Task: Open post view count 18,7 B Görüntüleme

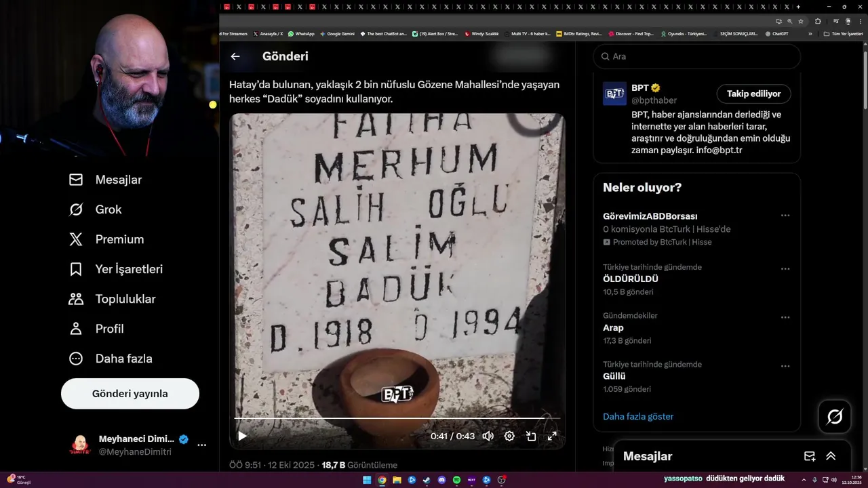Action: pos(359,465)
